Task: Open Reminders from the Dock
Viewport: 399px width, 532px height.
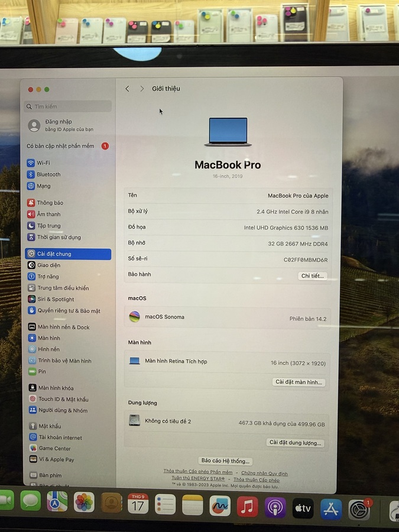Action: [x=166, y=505]
